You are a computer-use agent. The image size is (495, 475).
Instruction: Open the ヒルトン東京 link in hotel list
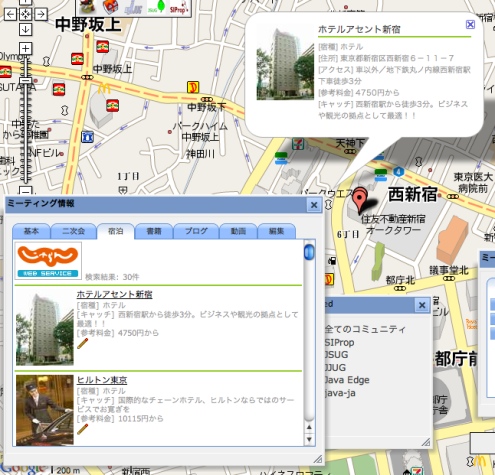tap(102, 380)
